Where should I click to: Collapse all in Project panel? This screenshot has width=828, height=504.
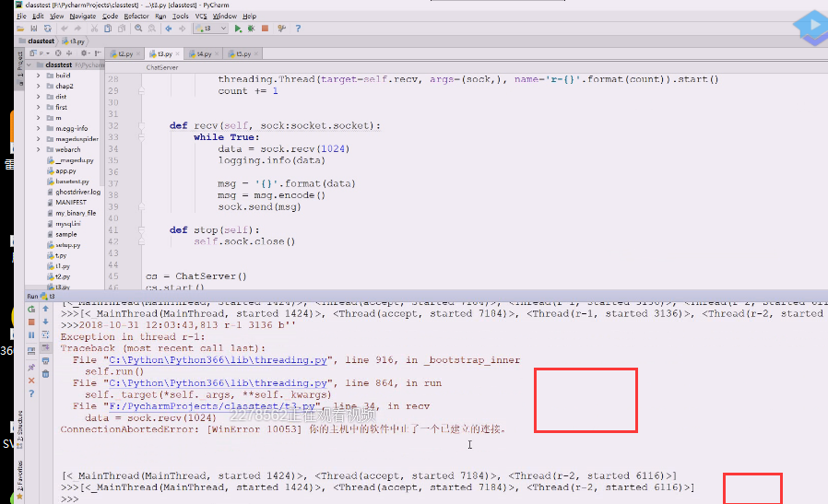pyautogui.click(x=69, y=53)
